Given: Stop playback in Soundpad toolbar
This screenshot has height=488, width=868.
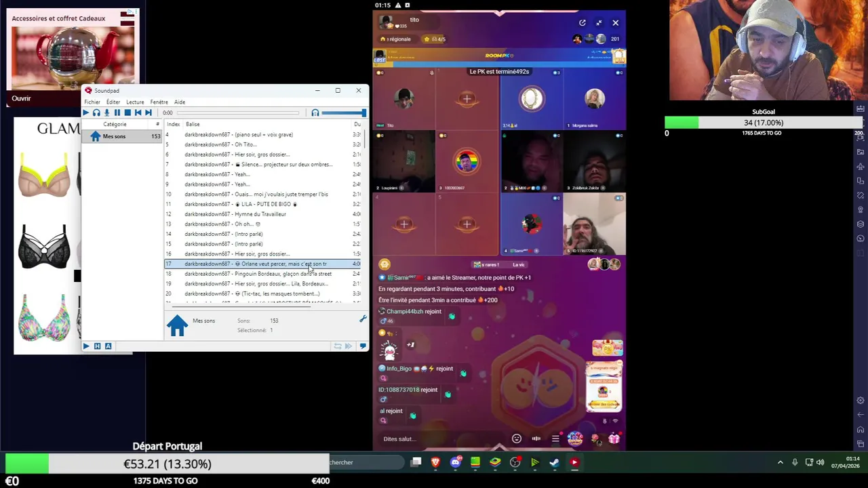Looking at the screenshot, I should [127, 113].
